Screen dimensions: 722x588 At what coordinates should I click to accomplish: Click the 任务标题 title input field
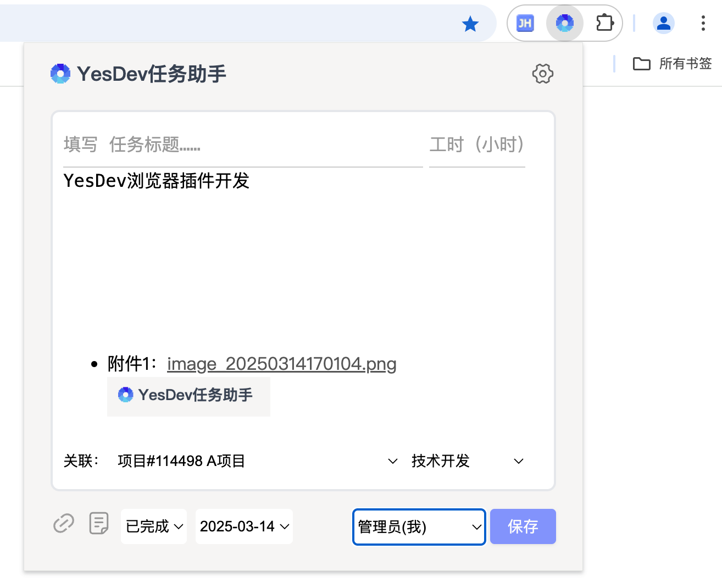pyautogui.click(x=242, y=145)
